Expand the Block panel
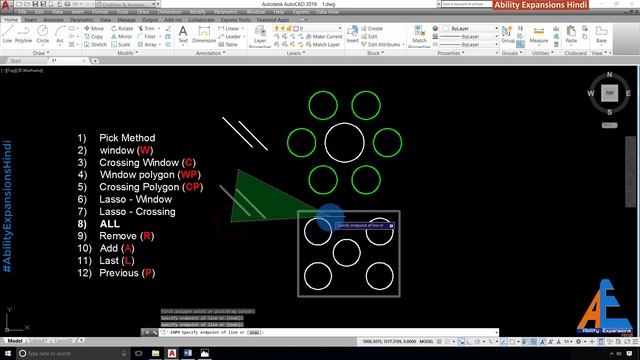The height and width of the screenshot is (360, 640). (376, 53)
